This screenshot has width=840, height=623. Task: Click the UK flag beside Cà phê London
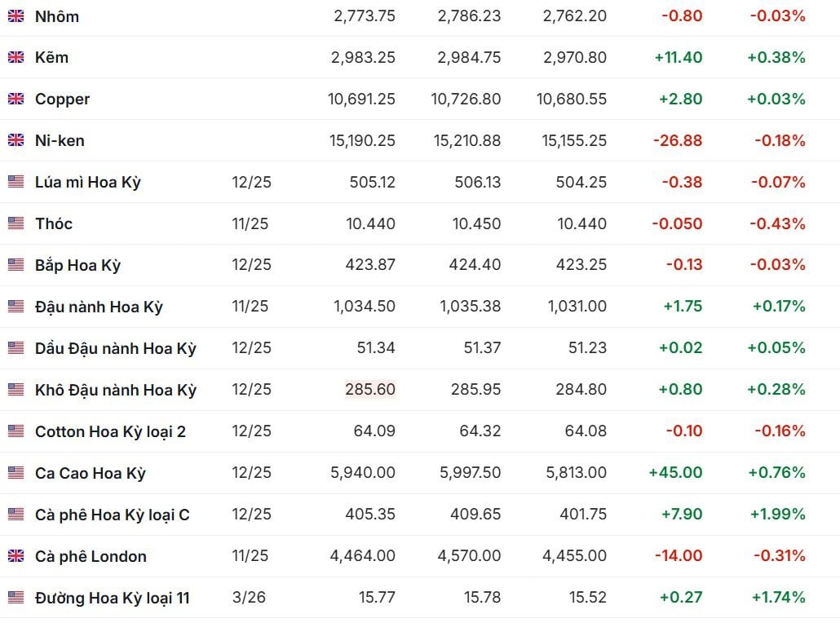(15, 557)
